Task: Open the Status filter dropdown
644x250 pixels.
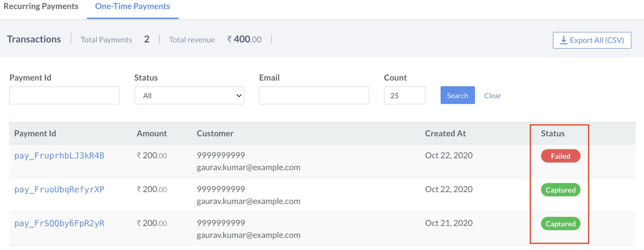Action: [x=189, y=95]
